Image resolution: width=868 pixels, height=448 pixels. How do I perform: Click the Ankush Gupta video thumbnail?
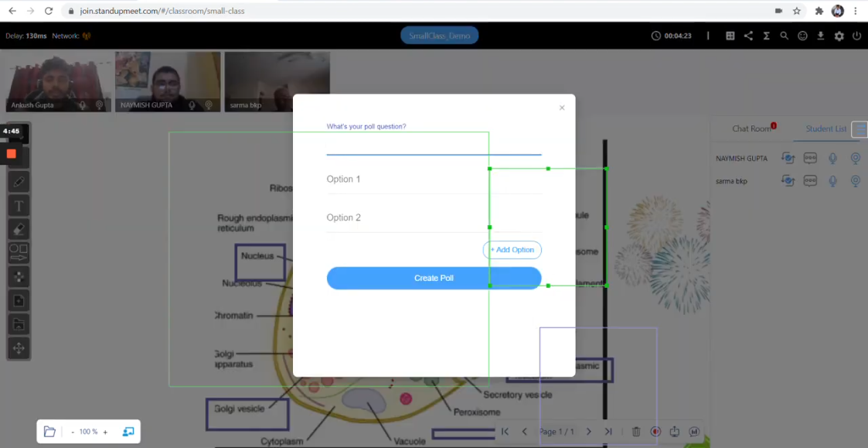58,81
